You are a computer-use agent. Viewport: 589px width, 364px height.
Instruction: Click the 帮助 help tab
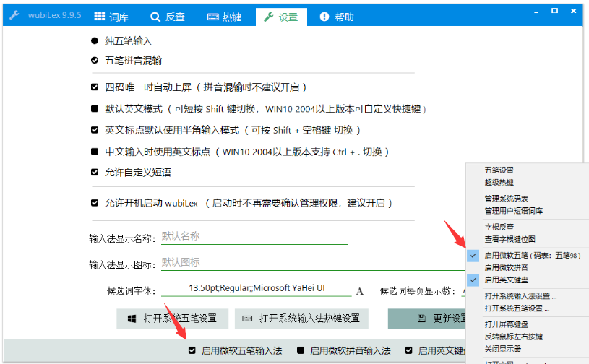pos(337,17)
